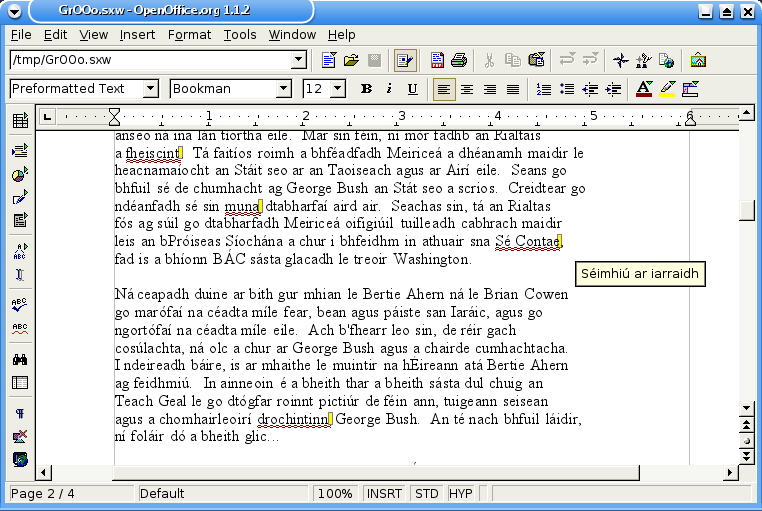
Task: Toggle the Online Layout globe sidebar icon
Action: tap(20, 460)
